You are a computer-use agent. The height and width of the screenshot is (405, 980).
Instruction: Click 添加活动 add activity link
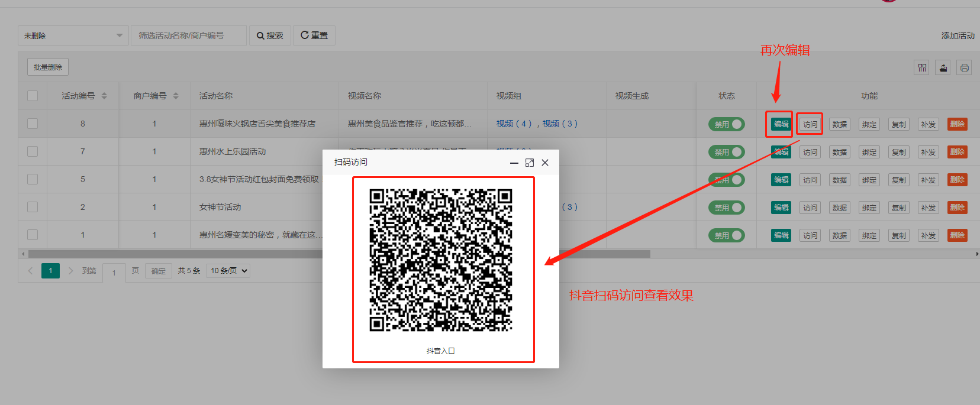point(958,35)
